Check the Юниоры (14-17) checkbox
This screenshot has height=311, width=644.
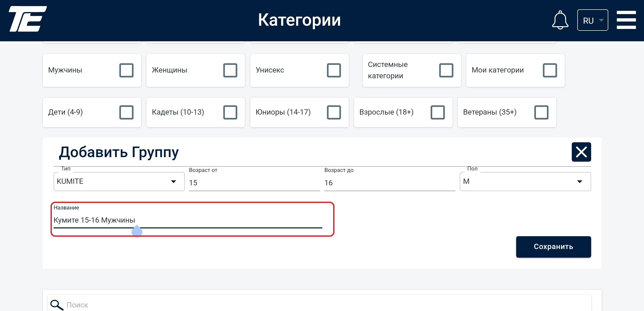[x=334, y=112]
